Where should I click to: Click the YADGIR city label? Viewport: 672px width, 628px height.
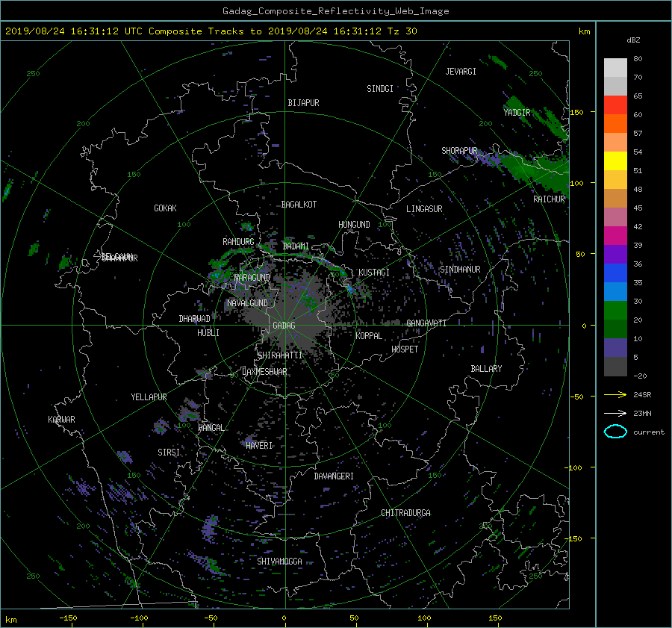[x=517, y=112]
